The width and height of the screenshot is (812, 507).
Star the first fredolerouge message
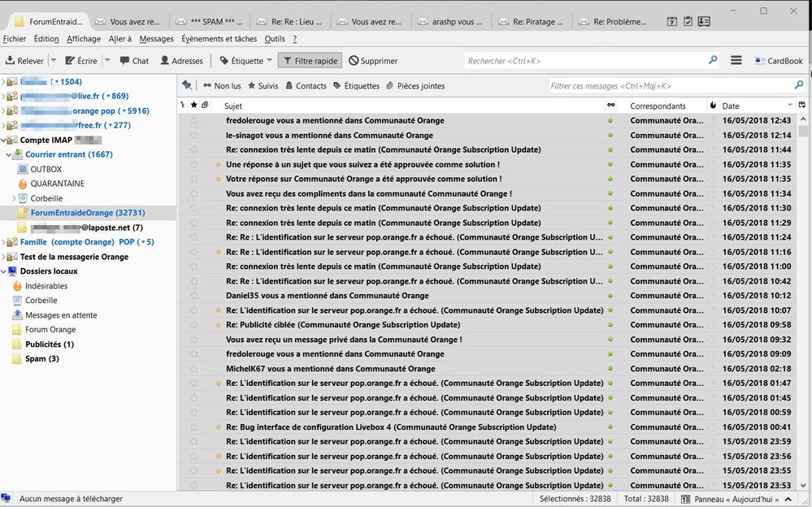point(193,121)
